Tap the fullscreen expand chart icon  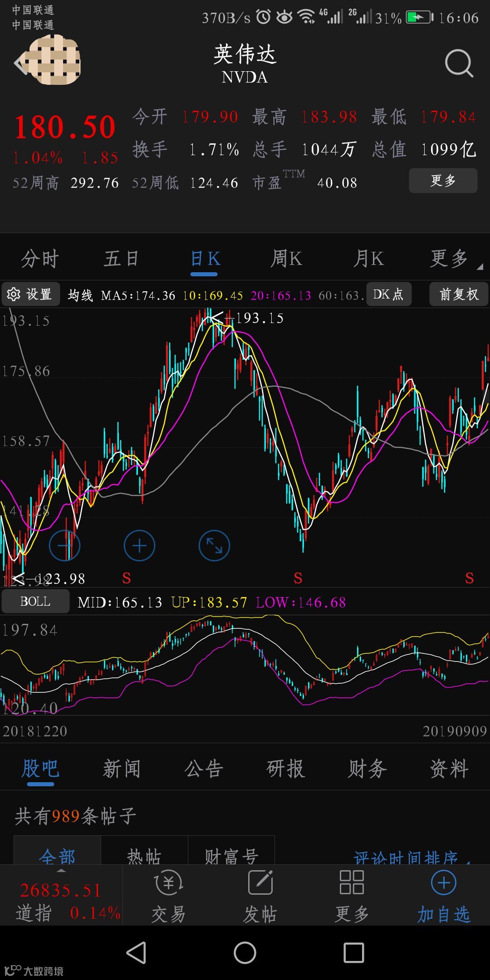tap(214, 545)
